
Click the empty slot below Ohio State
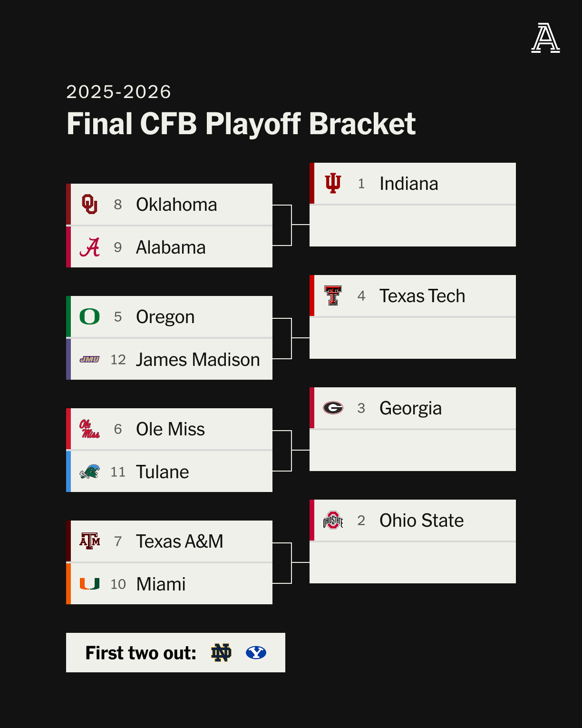[413, 562]
